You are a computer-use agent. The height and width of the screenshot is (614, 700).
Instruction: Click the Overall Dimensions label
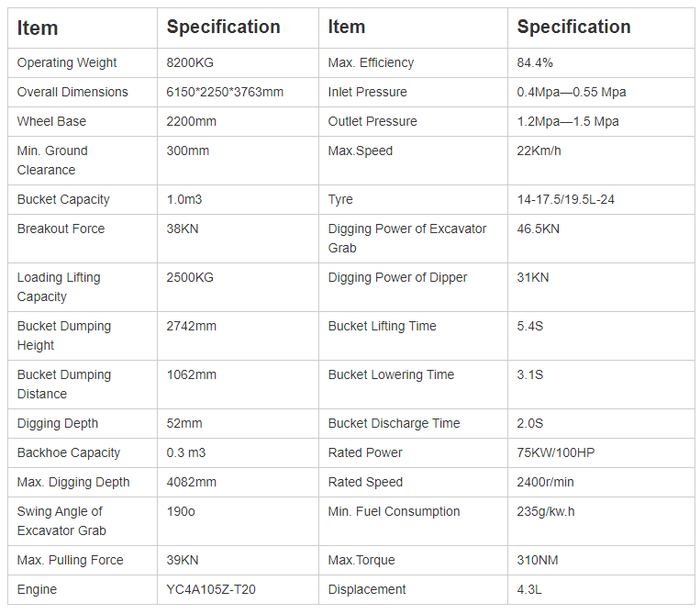(72, 92)
